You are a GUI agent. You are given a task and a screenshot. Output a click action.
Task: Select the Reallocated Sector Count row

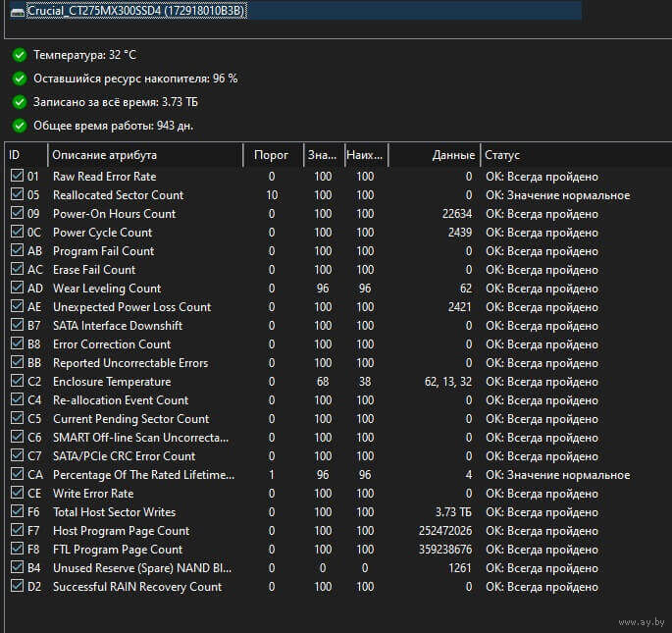pyautogui.click(x=118, y=195)
